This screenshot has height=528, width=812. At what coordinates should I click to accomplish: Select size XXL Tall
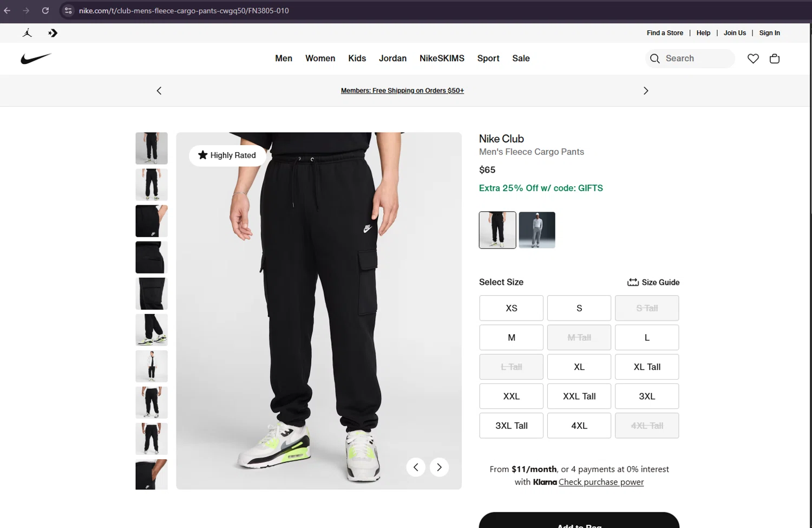(x=579, y=396)
